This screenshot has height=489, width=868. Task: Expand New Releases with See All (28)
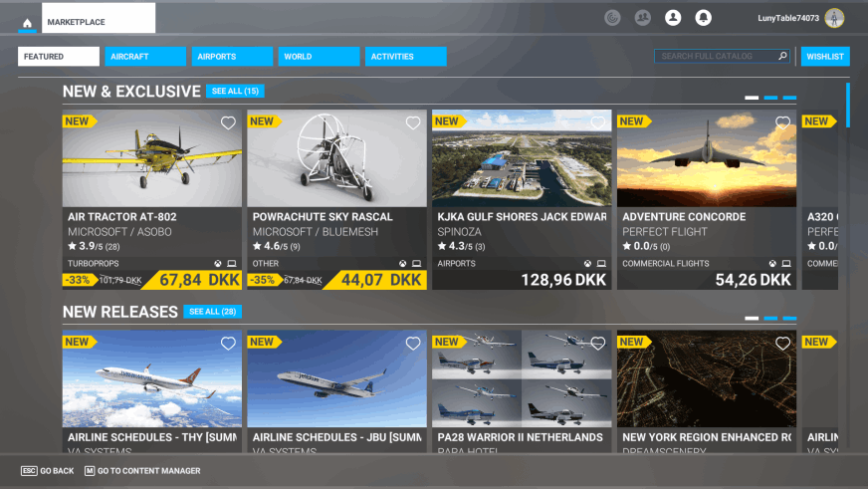212,312
